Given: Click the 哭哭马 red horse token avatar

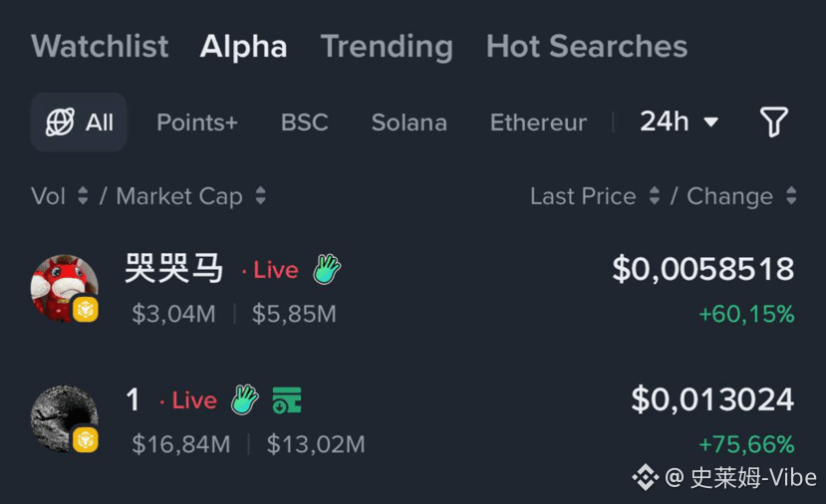Looking at the screenshot, I should (x=65, y=288).
